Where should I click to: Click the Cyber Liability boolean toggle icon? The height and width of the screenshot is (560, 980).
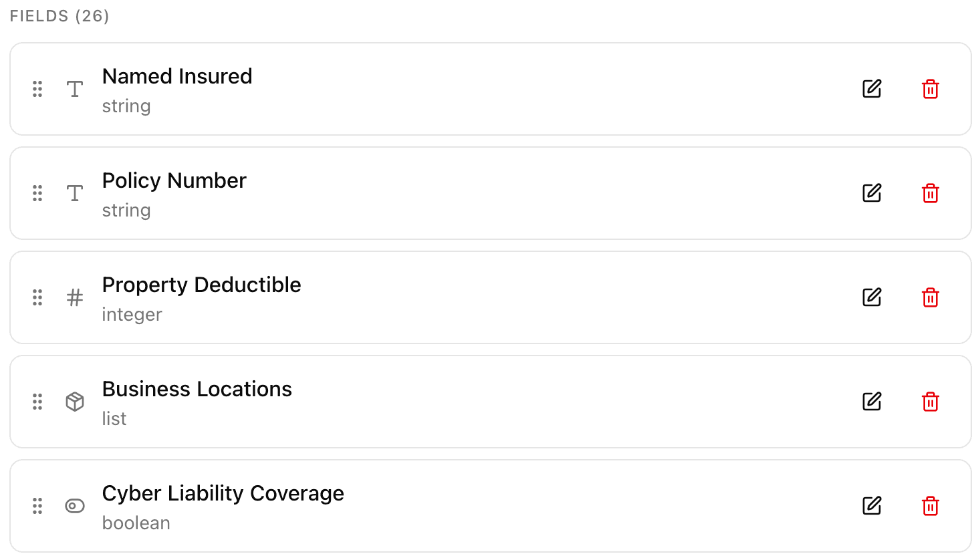coord(75,506)
